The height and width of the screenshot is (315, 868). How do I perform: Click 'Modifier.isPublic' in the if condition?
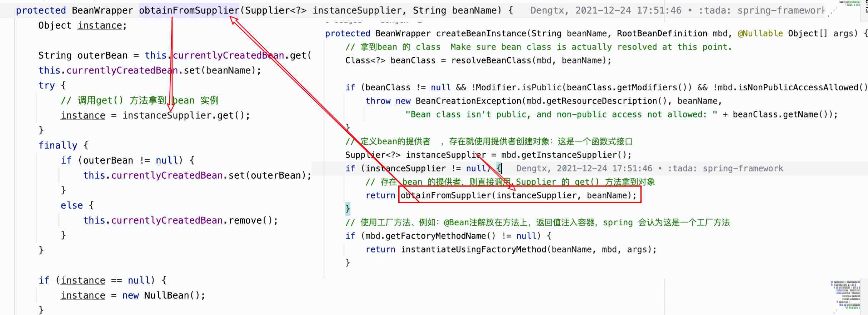click(x=519, y=87)
